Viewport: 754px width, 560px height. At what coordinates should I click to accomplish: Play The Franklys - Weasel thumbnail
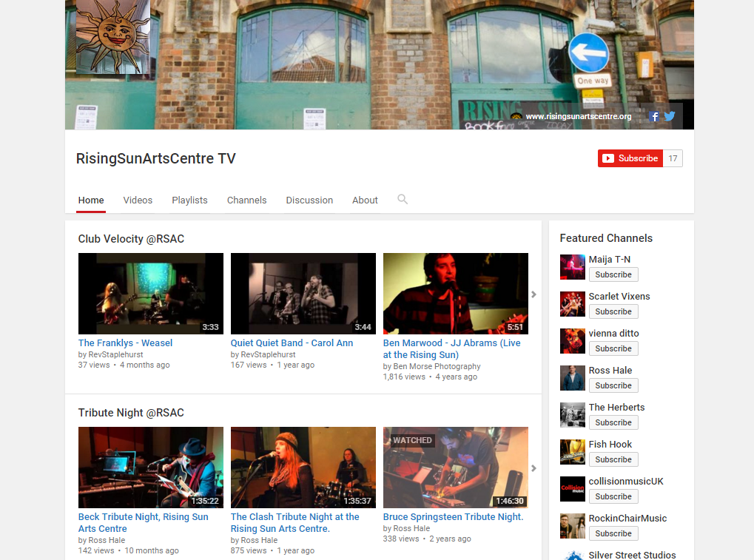click(x=150, y=294)
